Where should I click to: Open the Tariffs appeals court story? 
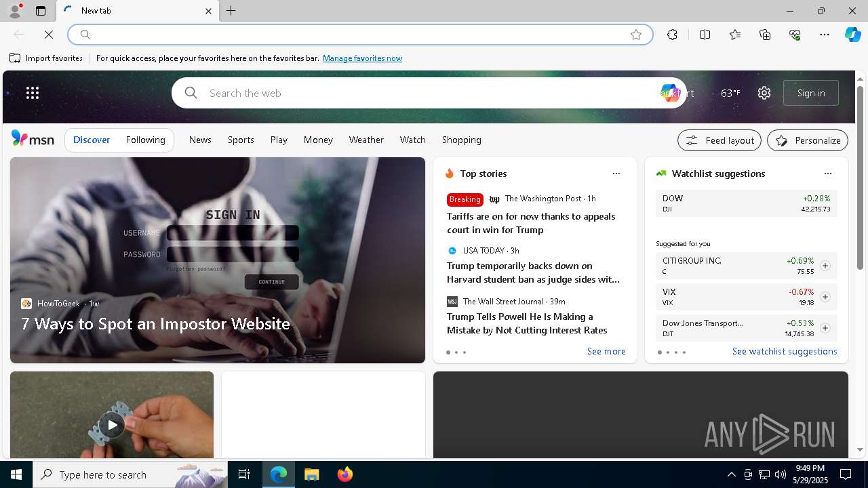point(531,223)
